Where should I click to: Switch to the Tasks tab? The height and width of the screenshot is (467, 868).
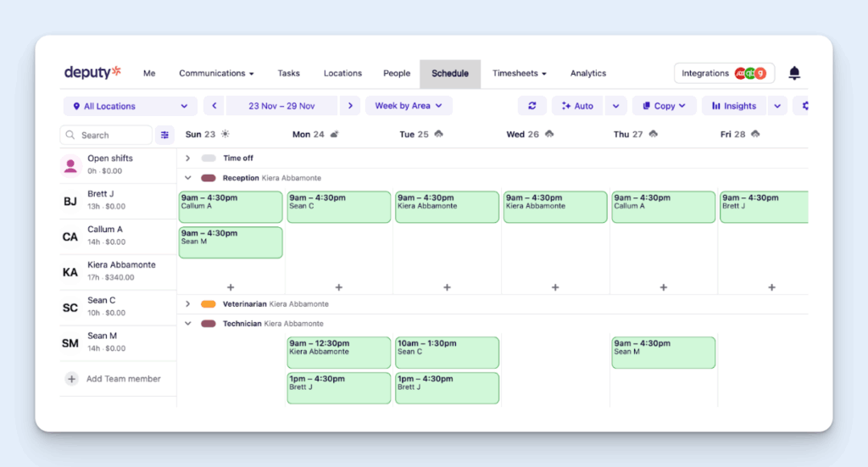point(288,73)
